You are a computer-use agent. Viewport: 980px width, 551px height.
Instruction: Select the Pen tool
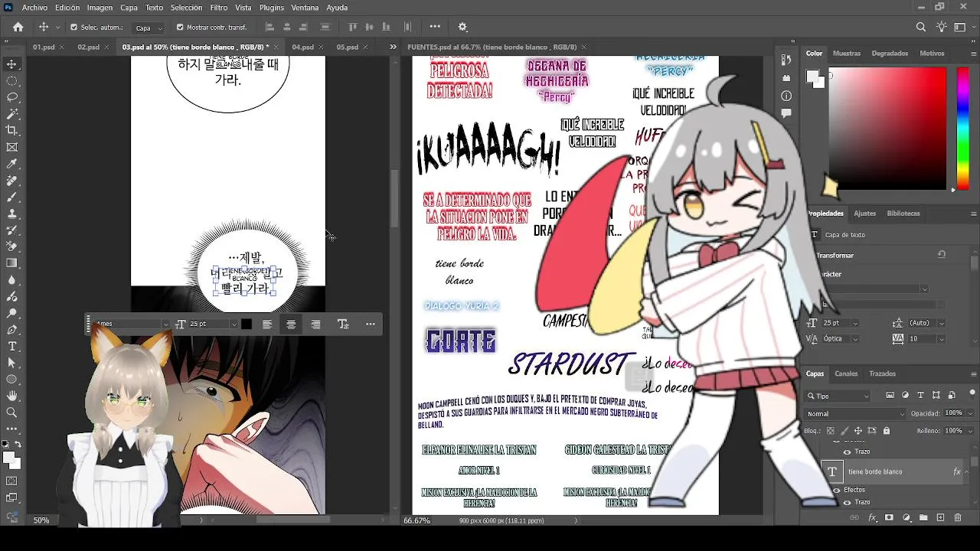click(x=11, y=330)
